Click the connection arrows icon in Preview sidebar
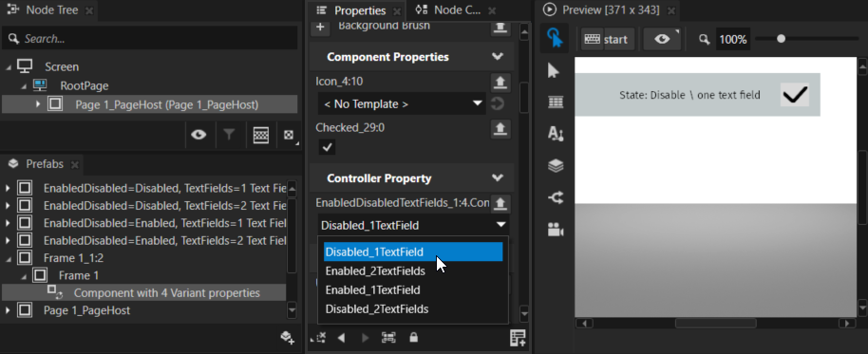 556,196
